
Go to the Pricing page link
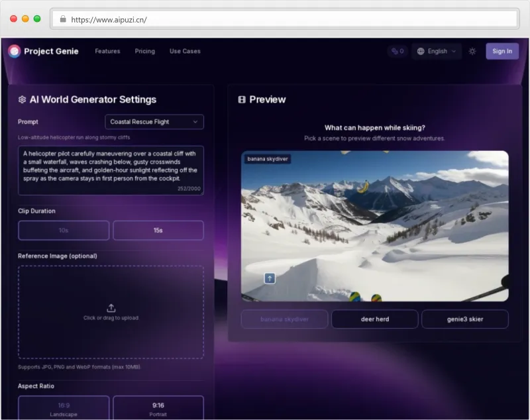pos(144,51)
